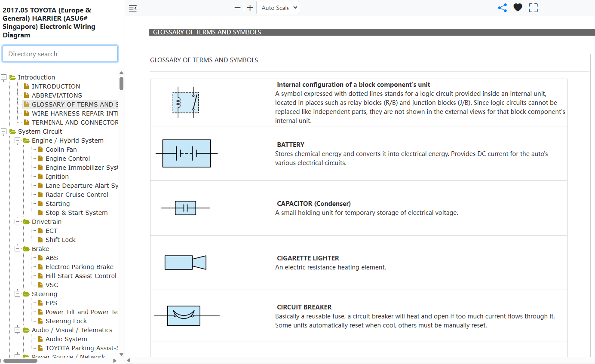Click the sidebar horizontal scrollbar thumb
The width and height of the screenshot is (595, 364).
coord(20,361)
